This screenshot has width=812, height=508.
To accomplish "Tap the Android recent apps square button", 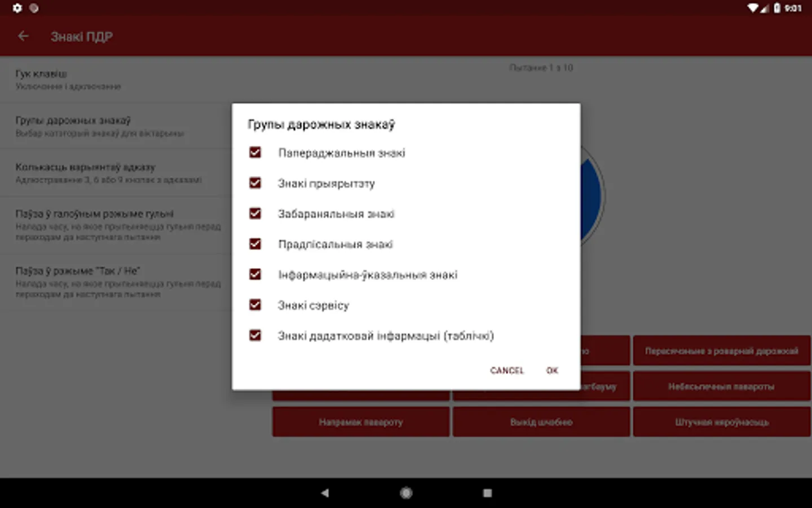I will point(487,493).
